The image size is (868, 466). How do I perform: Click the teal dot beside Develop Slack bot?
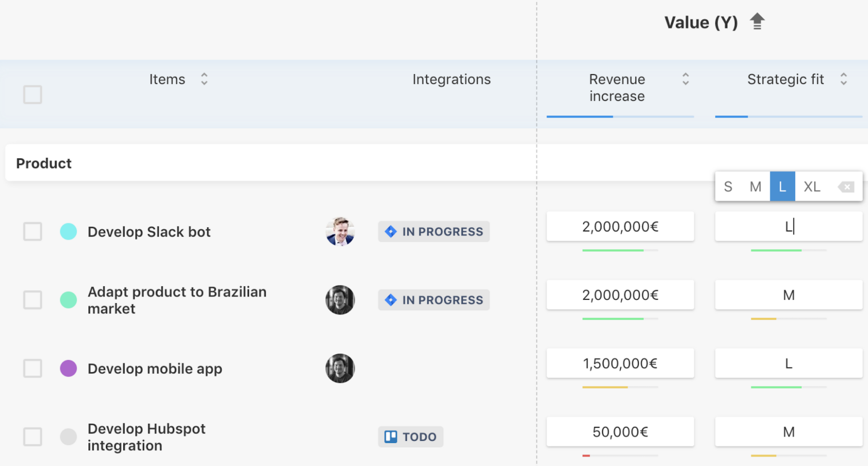pyautogui.click(x=68, y=232)
